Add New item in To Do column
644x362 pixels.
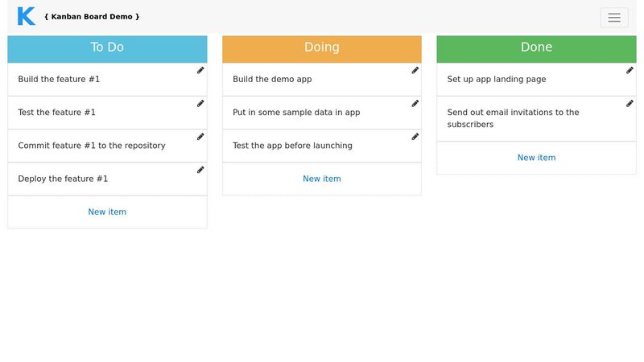point(107,212)
